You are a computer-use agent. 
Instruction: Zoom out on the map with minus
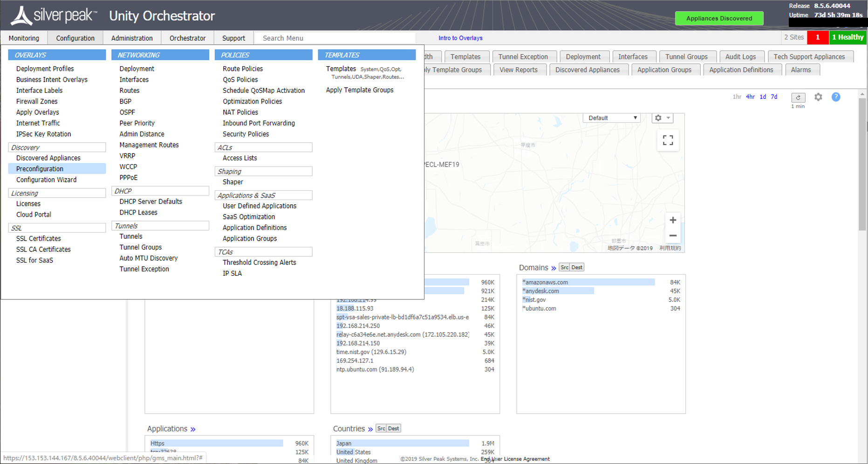(x=673, y=236)
